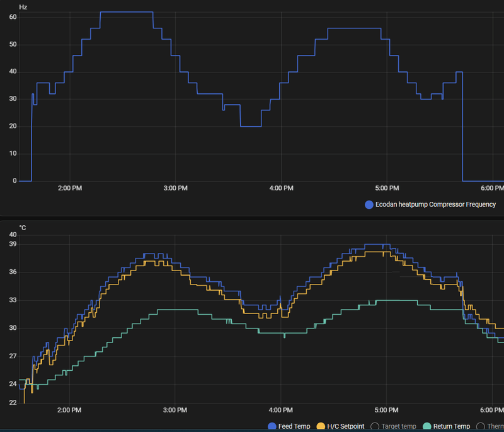This screenshot has height=432, width=504.
Task: Click the °C unit label
Action: point(23,228)
